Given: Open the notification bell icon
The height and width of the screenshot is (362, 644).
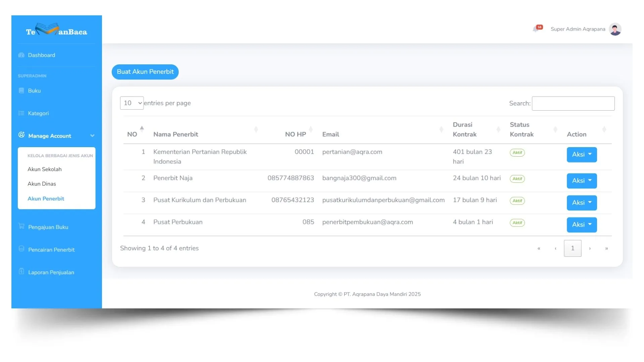Looking at the screenshot, I should coord(536,29).
